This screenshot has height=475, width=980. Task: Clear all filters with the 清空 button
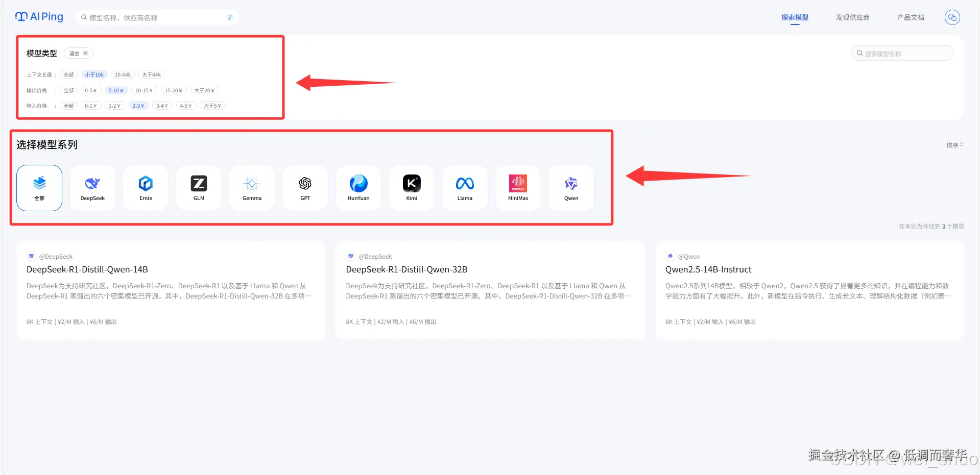78,53
